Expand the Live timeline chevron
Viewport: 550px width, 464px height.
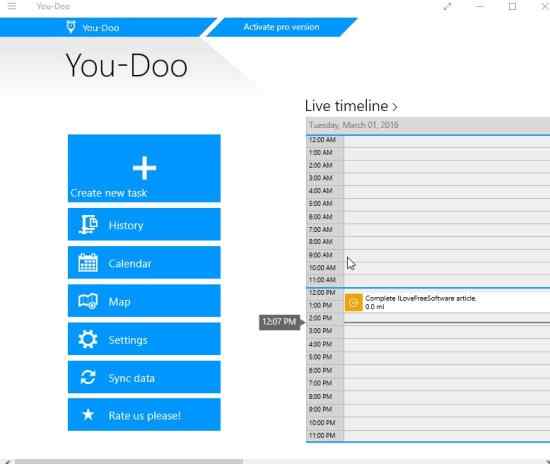tap(395, 107)
